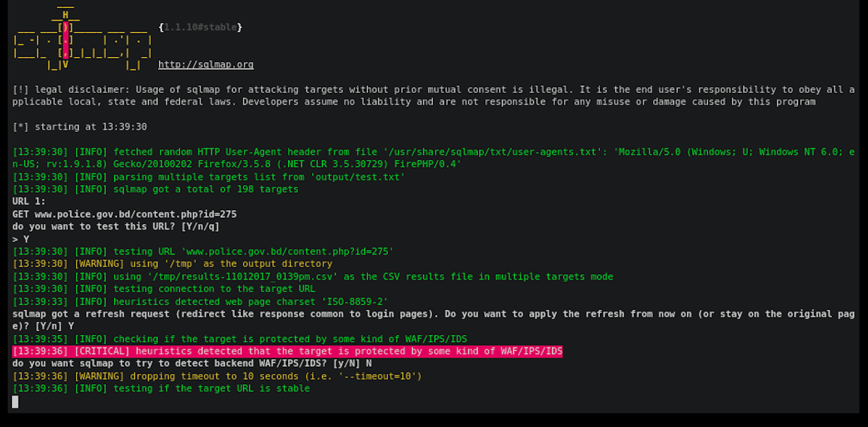Click the "starting at 13:39:30" line
The height and width of the screenshot is (427, 868).
pyautogui.click(x=80, y=127)
